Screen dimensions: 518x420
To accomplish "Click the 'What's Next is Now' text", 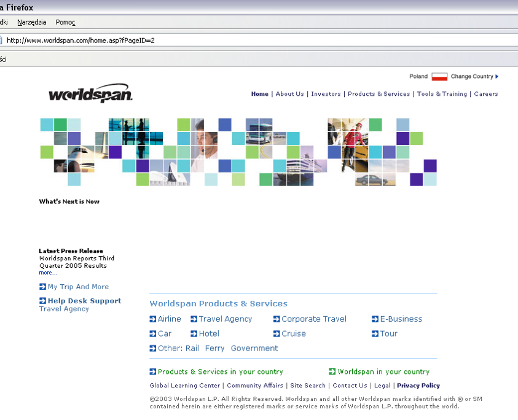I will [69, 201].
